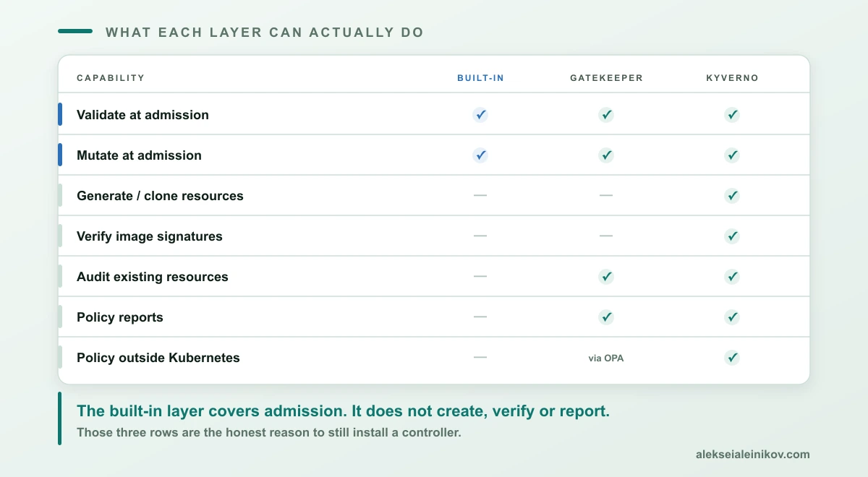Click Gatekeeper checkmark for Audit existing resources
This screenshot has width=868, height=477.
pos(606,276)
